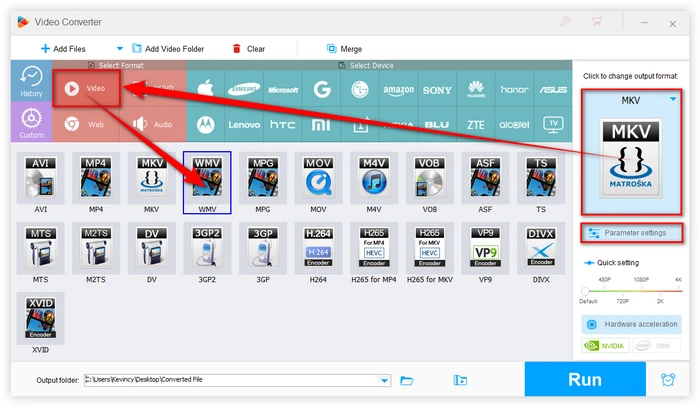
Task: Open Parameter settings
Action: pos(632,233)
